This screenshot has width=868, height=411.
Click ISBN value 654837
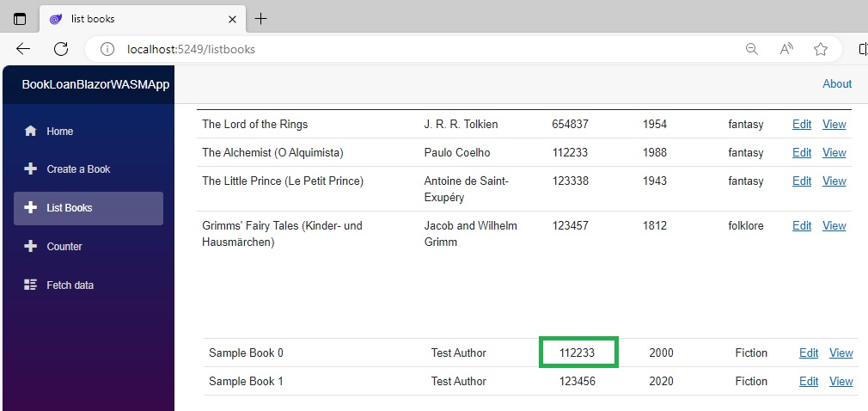[570, 124]
